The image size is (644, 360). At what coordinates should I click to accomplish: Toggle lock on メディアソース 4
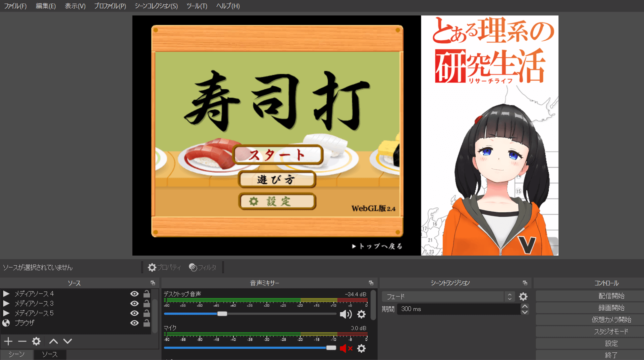tap(147, 294)
